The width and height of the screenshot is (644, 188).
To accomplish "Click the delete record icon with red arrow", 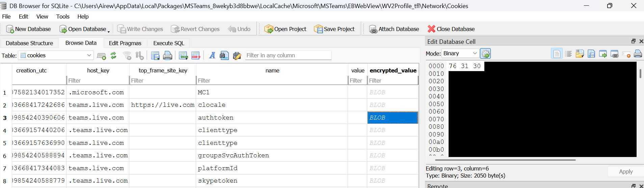I will pos(196,55).
